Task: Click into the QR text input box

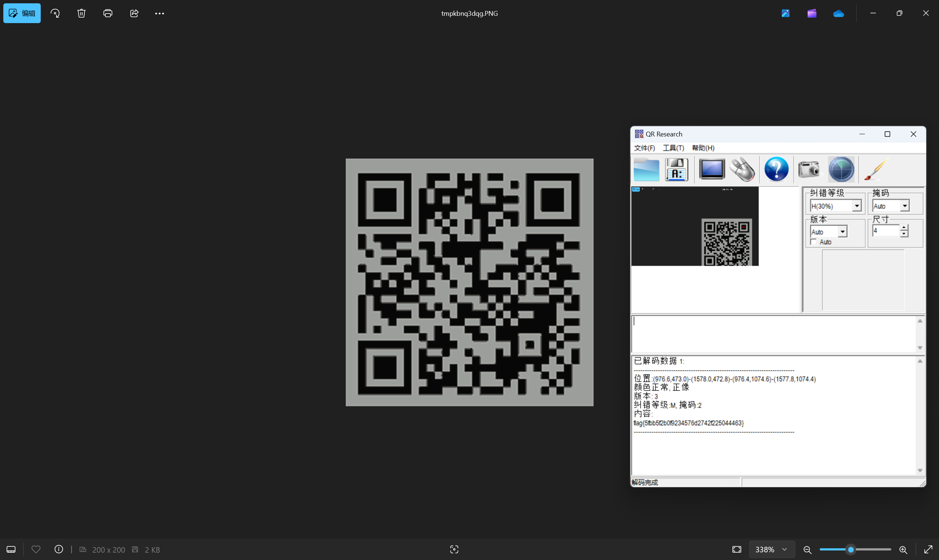Action: (x=774, y=334)
